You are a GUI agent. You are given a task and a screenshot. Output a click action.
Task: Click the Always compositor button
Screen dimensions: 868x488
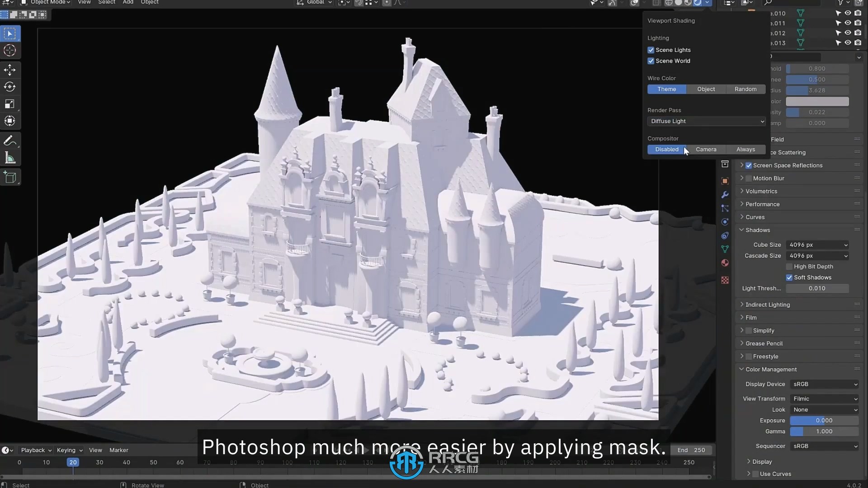[x=746, y=149]
